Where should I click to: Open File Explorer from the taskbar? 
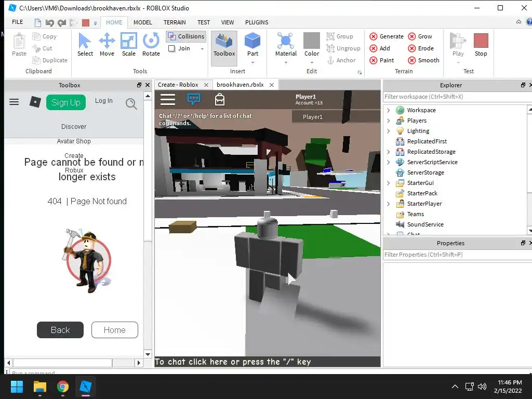coord(39,387)
